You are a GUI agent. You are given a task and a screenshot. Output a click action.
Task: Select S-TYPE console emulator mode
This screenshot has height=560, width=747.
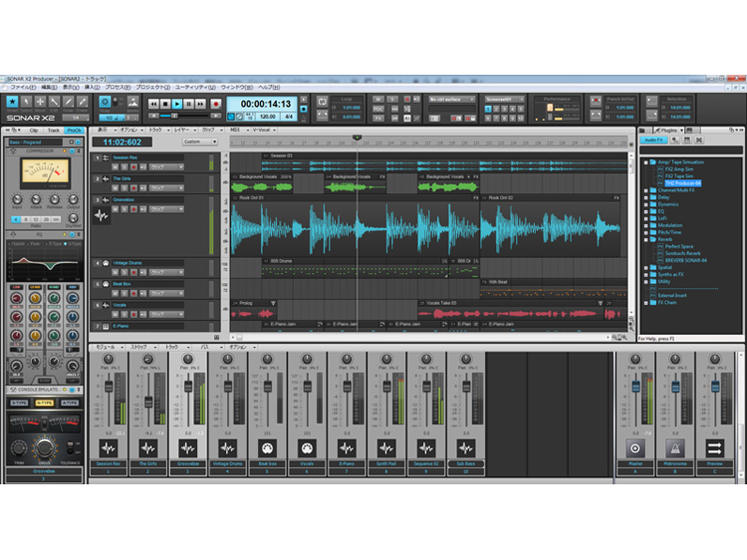20,403
